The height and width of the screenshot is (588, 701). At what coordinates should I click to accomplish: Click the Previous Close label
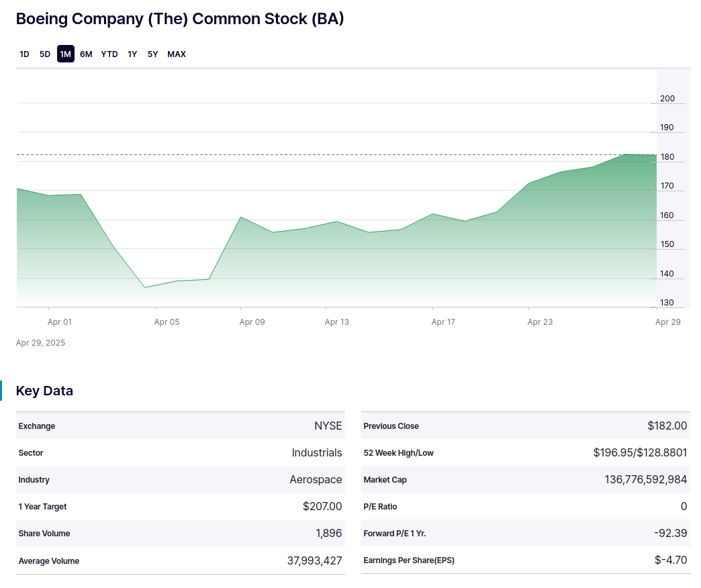[x=391, y=426]
